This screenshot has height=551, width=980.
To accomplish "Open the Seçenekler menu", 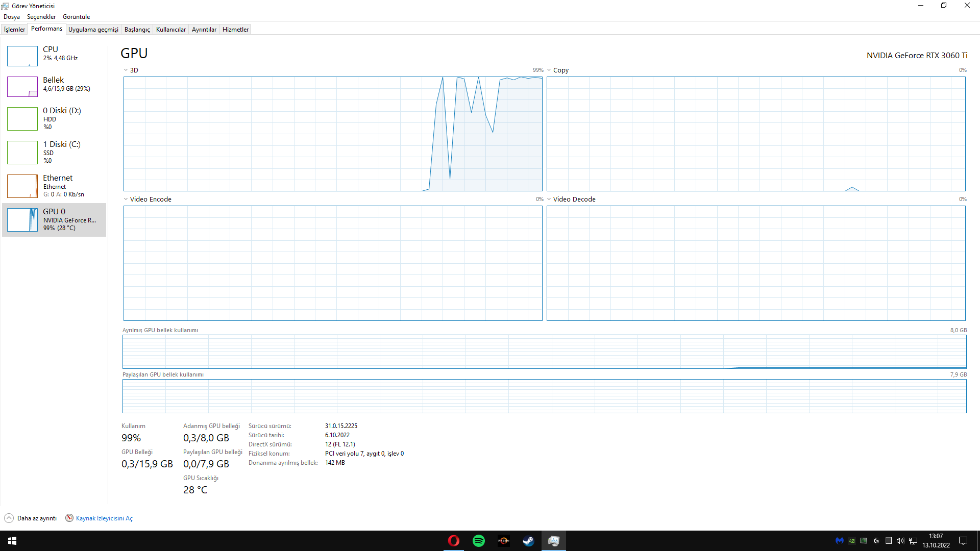I will (x=41, y=17).
